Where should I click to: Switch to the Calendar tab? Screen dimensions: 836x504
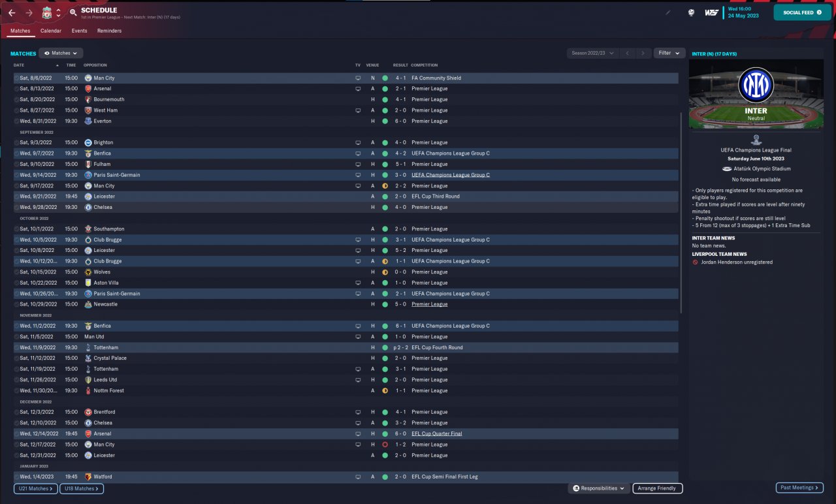pyautogui.click(x=51, y=31)
